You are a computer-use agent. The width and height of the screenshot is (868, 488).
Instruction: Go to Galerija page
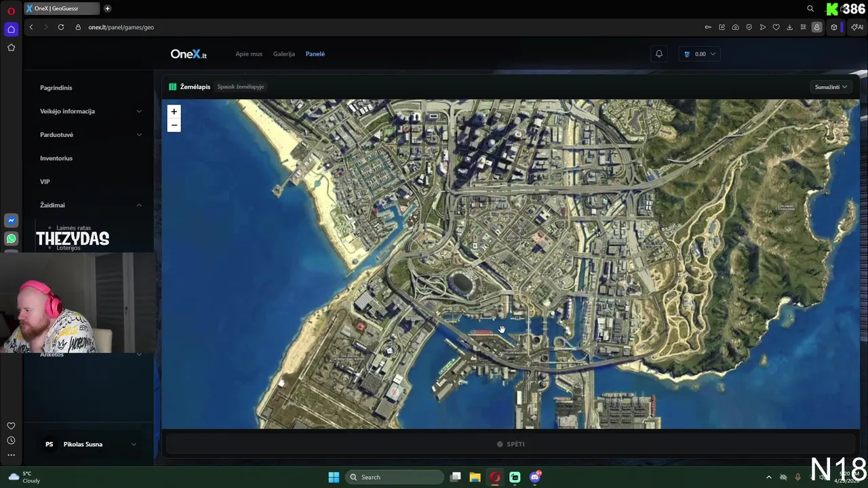[x=284, y=54]
